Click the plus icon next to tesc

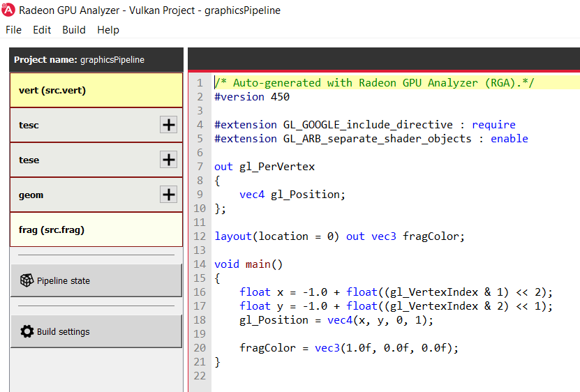pyautogui.click(x=168, y=125)
